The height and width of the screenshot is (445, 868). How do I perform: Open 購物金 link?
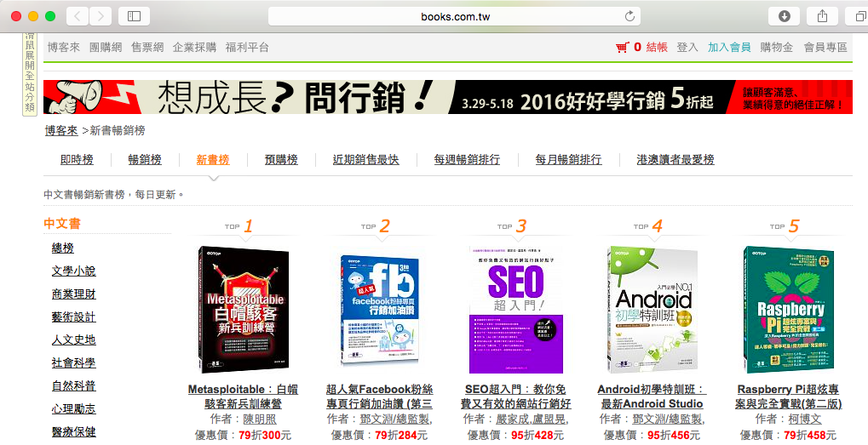coord(777,48)
